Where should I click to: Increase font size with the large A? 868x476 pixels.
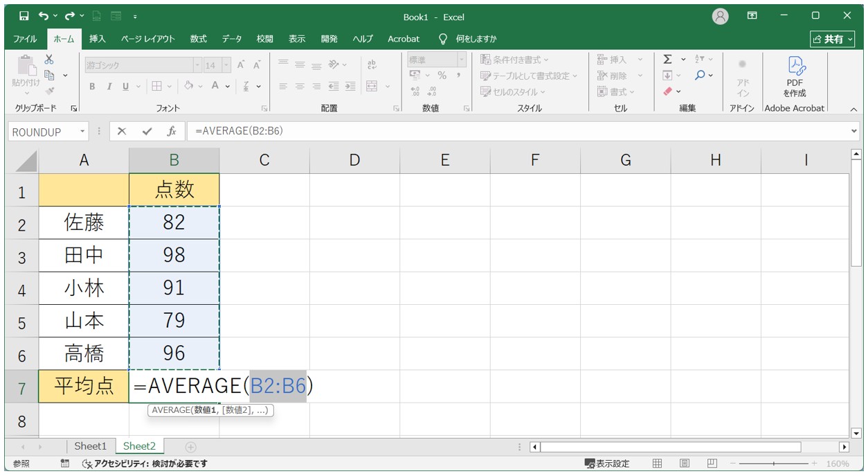coord(241,65)
